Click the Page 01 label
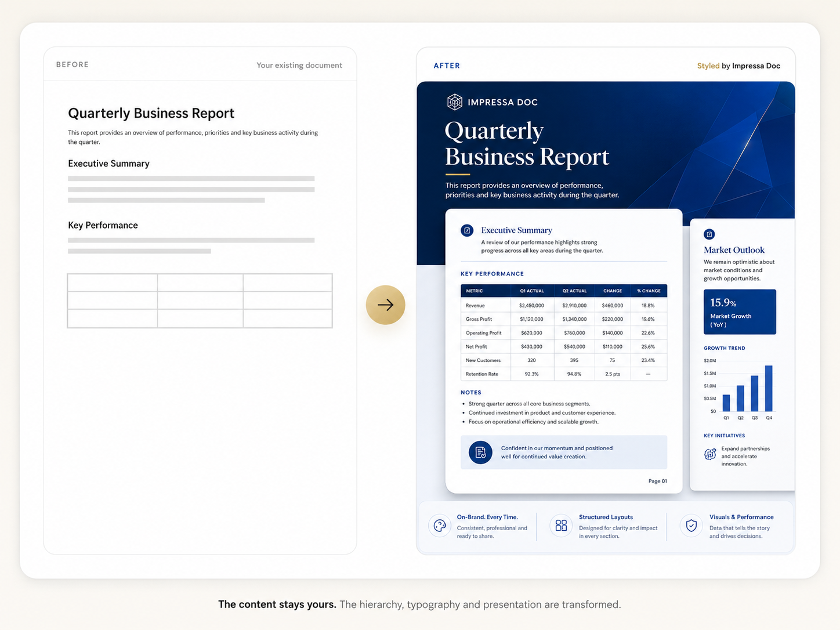 pos(657,481)
